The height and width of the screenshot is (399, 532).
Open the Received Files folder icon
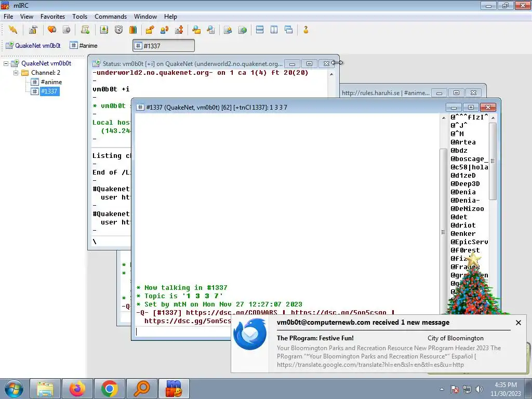pos(196,30)
